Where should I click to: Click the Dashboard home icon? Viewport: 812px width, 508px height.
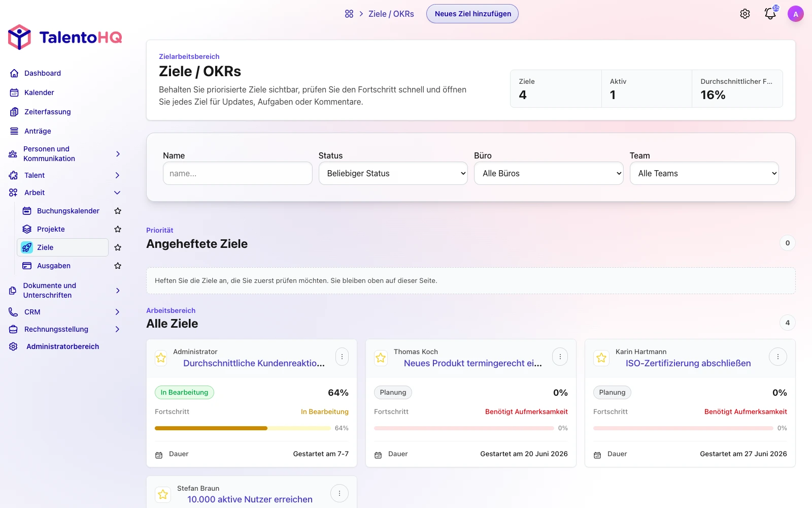14,73
